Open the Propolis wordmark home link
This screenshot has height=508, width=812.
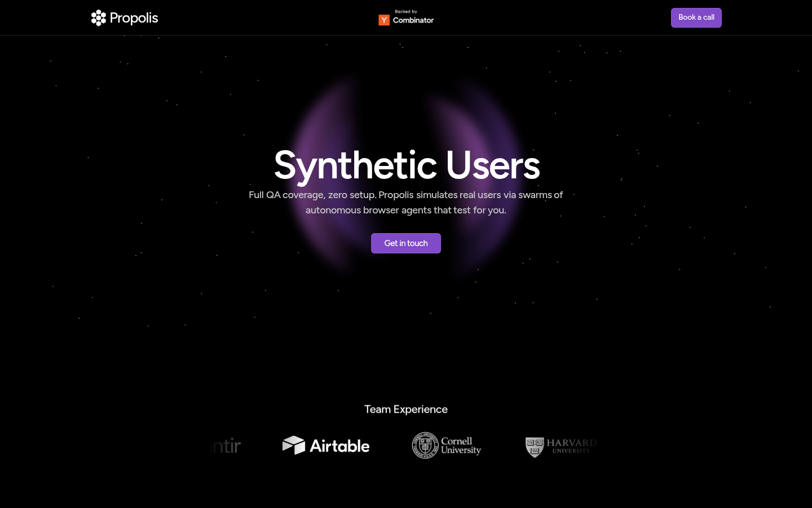(x=134, y=18)
